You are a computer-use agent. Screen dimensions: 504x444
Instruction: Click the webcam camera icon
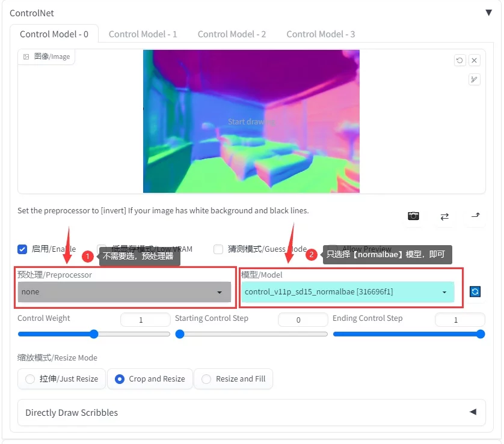pyautogui.click(x=413, y=216)
